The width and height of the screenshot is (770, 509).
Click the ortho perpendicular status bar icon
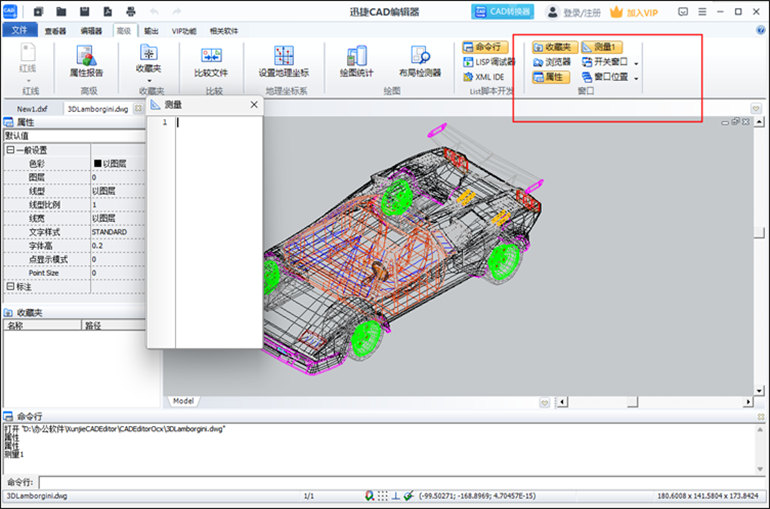[396, 496]
